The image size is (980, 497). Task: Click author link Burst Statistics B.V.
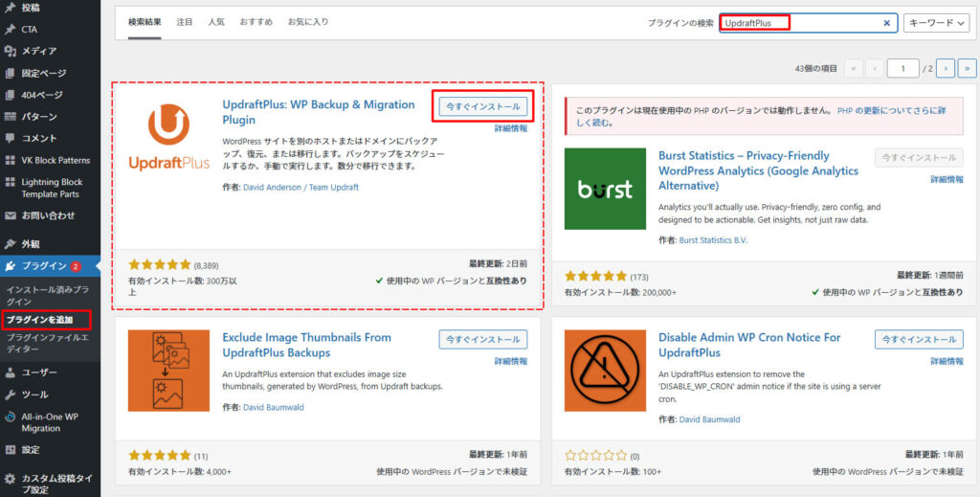pyautogui.click(x=713, y=240)
